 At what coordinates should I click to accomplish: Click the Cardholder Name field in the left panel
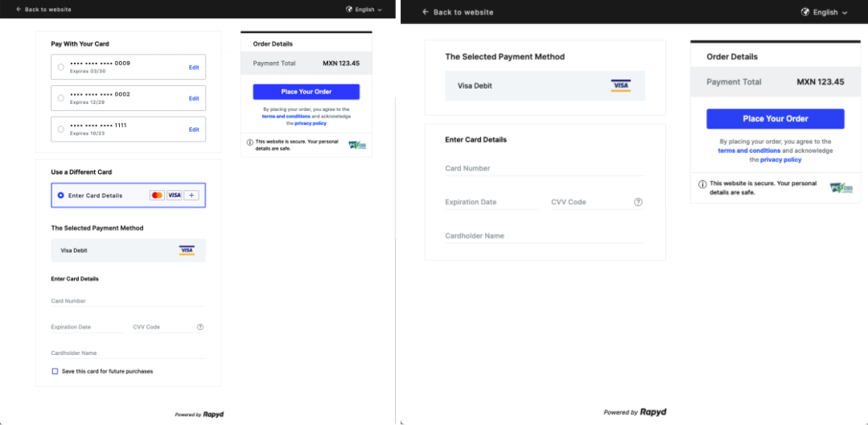(x=128, y=353)
